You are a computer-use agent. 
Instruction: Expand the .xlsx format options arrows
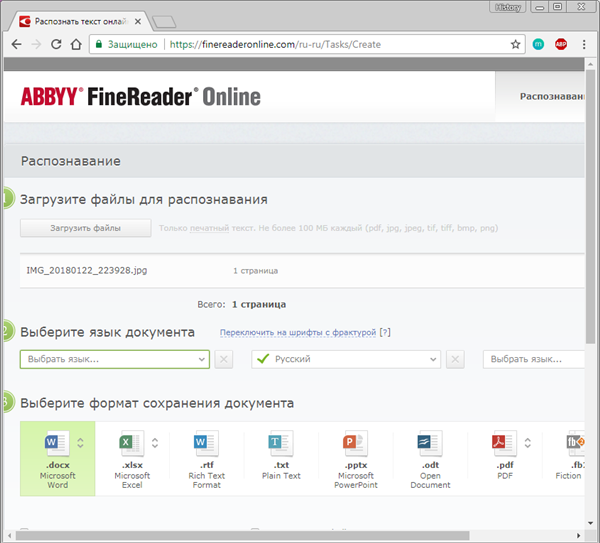pos(155,443)
